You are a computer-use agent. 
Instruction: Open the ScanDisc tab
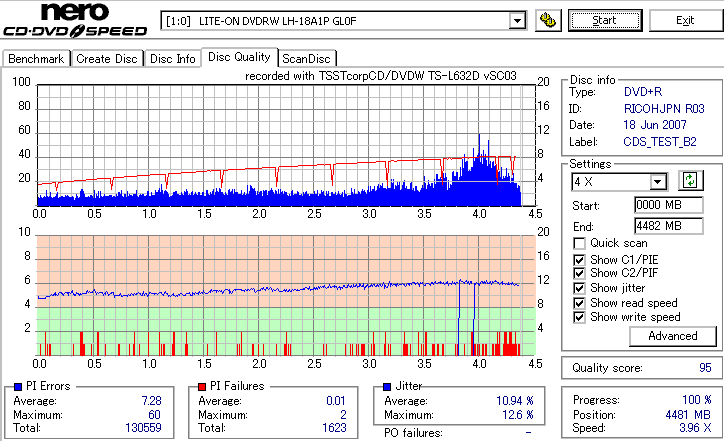coord(306,59)
